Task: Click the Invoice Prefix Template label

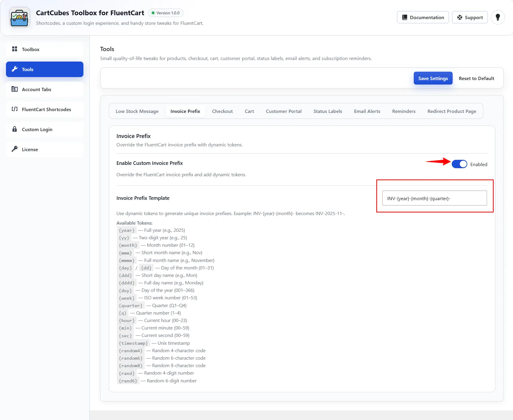Action: 143,198
